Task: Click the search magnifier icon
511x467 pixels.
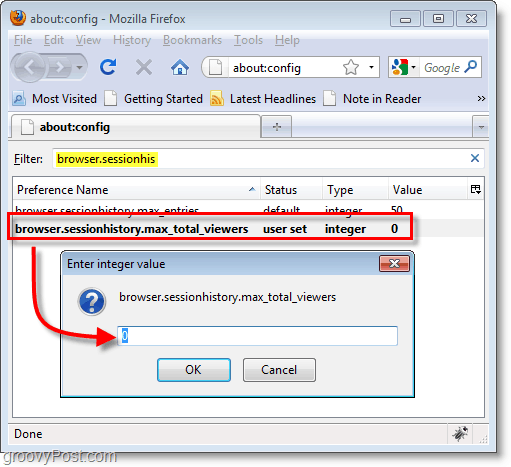Action: 471,67
